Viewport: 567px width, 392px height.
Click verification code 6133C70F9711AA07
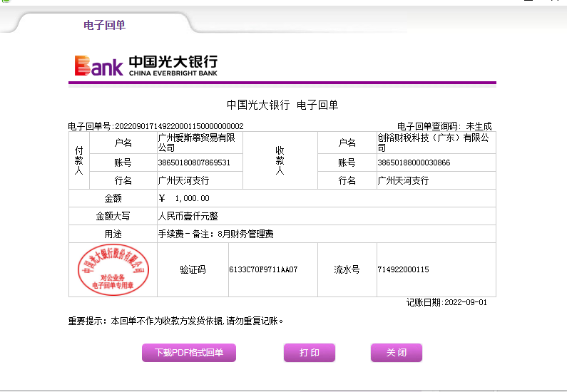pyautogui.click(x=263, y=269)
